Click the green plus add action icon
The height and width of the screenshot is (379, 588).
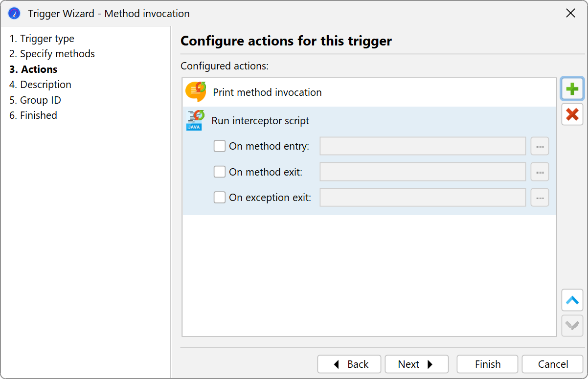pyautogui.click(x=572, y=89)
